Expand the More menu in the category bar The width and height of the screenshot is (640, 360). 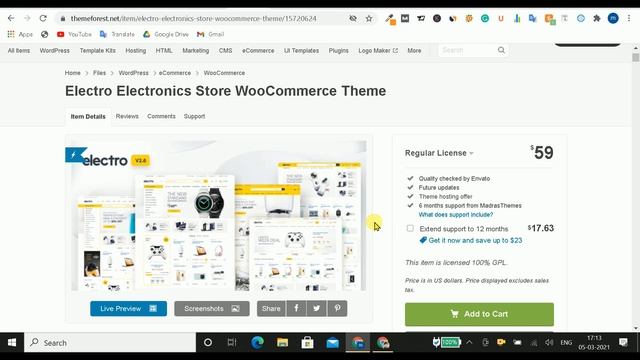[414, 51]
